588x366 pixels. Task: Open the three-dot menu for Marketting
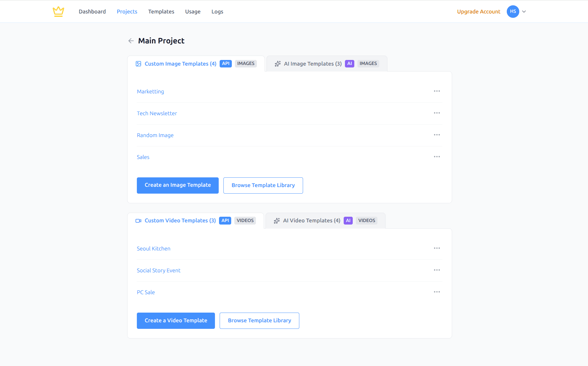click(437, 91)
